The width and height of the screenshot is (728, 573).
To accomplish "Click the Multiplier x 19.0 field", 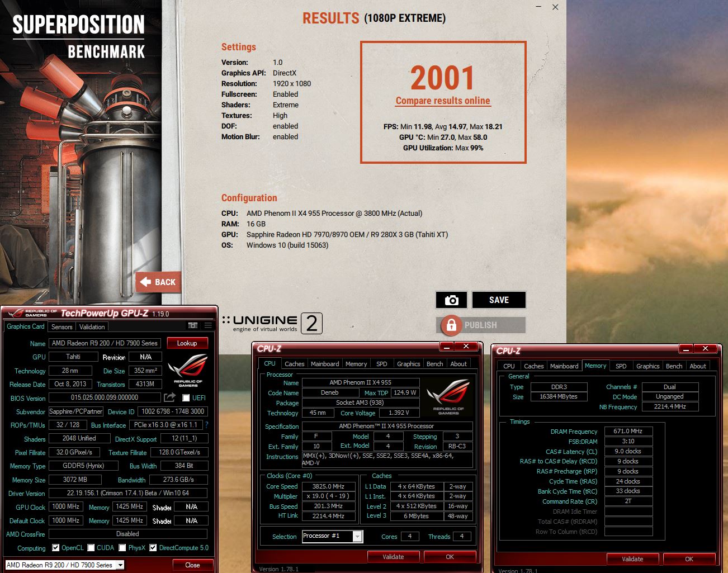I will 328,496.
